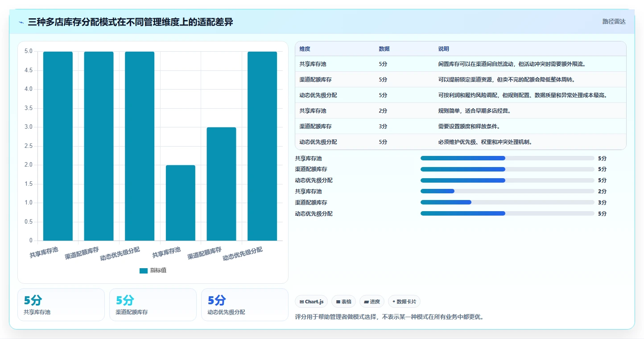Click 动态优先级分配 in the 必须维护优先级 table row
Image resolution: width=644 pixels, height=339 pixels.
tap(318, 142)
